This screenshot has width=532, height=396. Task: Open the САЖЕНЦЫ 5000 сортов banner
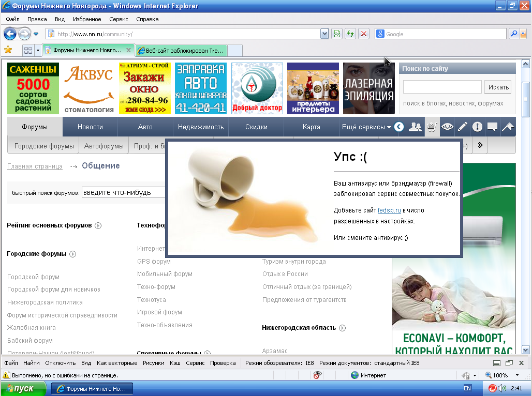33,88
